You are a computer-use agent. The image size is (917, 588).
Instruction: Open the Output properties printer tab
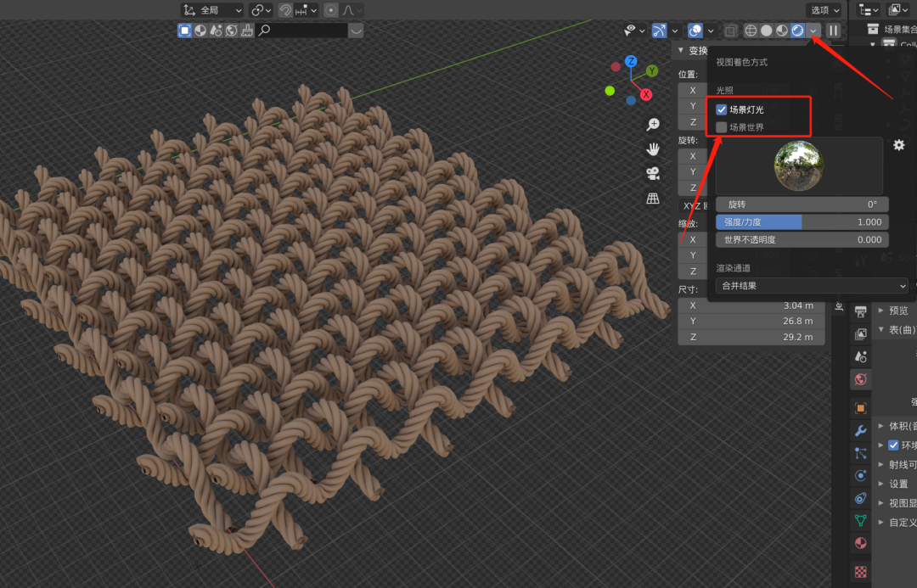coord(860,311)
